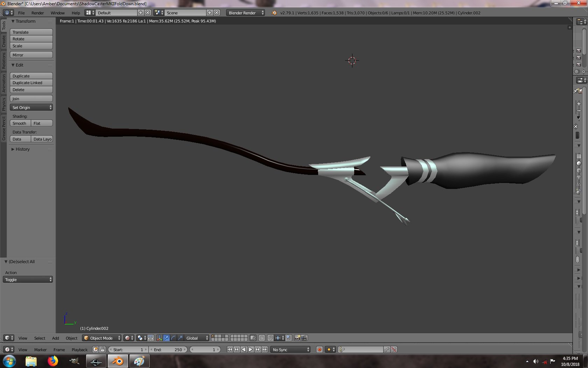Select the translate manipulator arrow
Image resolution: width=588 pixels, height=368 pixels.
[167, 338]
